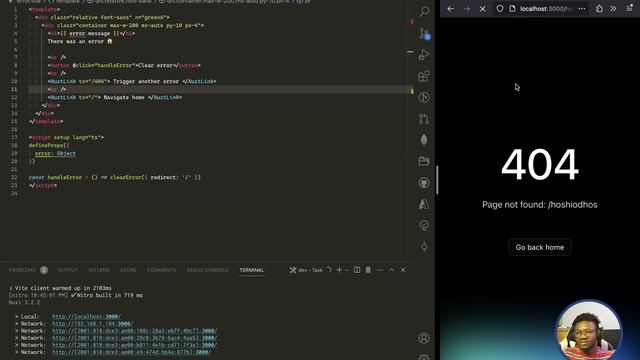Open the Azure view icon
This screenshot has height=360, width=640.
pyautogui.click(x=424, y=204)
